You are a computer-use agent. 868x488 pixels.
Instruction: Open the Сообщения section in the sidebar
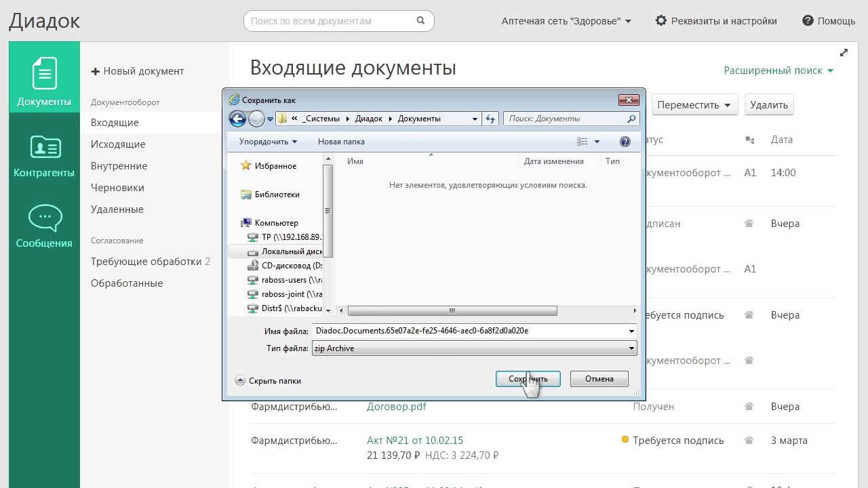tap(44, 226)
